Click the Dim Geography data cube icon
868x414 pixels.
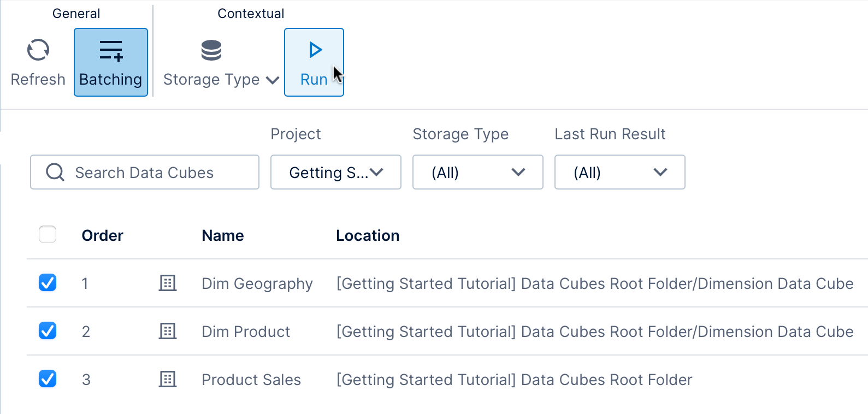[168, 283]
